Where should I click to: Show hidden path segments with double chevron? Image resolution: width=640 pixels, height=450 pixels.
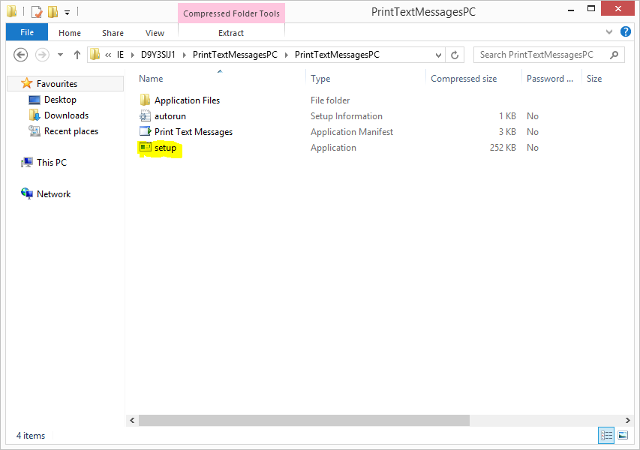(108, 55)
